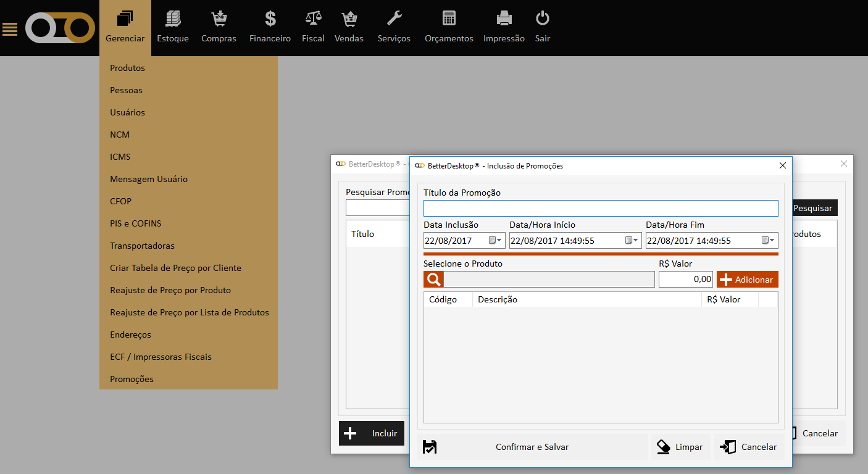The height and width of the screenshot is (474, 868).
Task: Click the Sair power icon
Action: click(543, 19)
